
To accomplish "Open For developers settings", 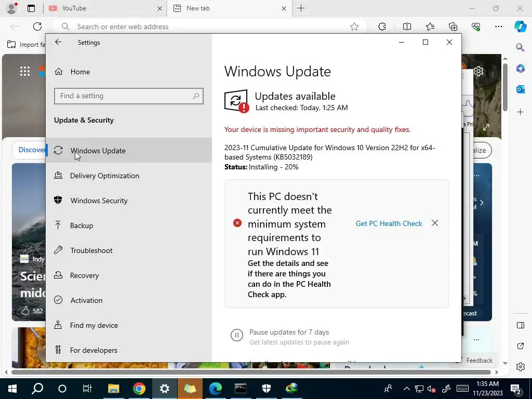I will coord(129,350).
